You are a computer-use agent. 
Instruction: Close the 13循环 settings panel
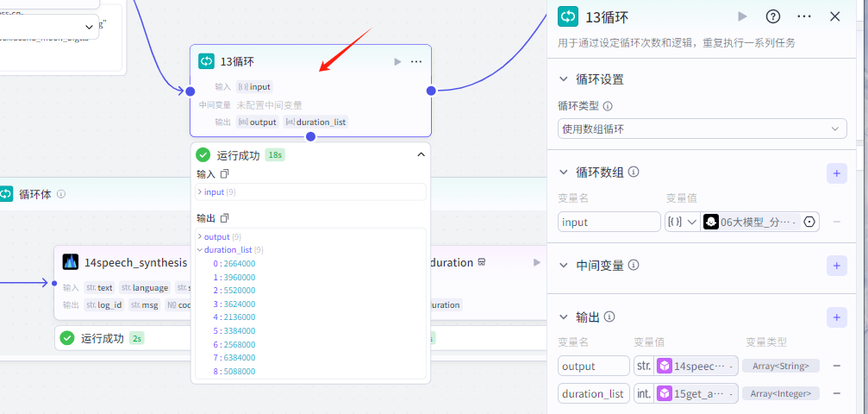(834, 16)
